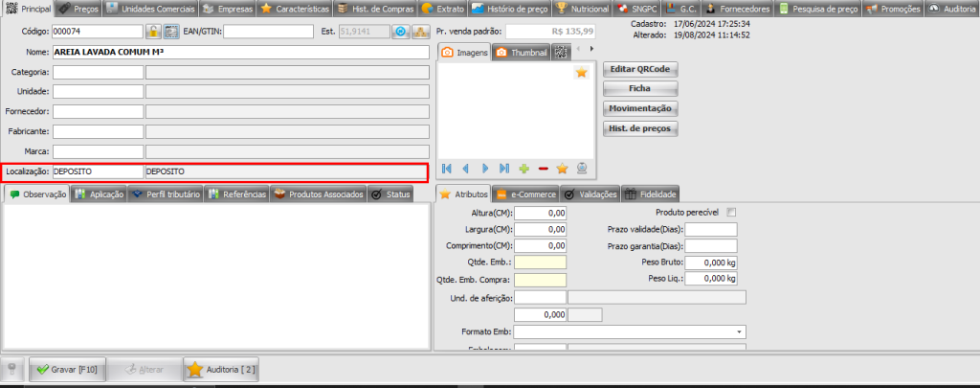Switch to the Perfil tributário tab
The width and height of the screenshot is (980, 388).
pos(167,194)
